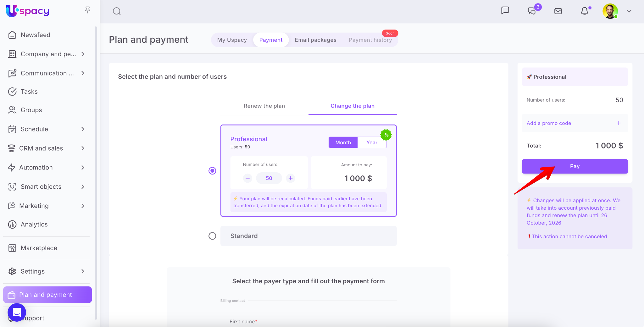Viewport: 644px width, 327px height.
Task: Select the Professional plan radio button
Action: point(212,171)
